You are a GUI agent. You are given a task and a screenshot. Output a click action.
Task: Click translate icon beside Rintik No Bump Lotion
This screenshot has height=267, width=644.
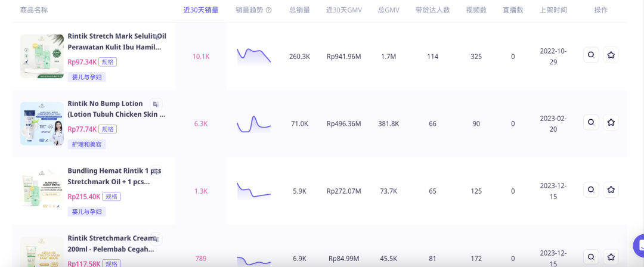[156, 104]
